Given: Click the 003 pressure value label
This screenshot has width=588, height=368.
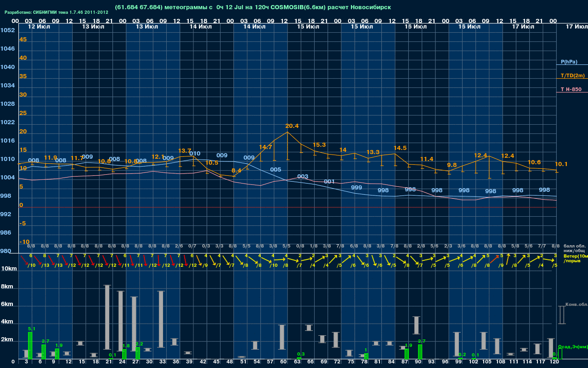Looking at the screenshot, I should 303,177.
